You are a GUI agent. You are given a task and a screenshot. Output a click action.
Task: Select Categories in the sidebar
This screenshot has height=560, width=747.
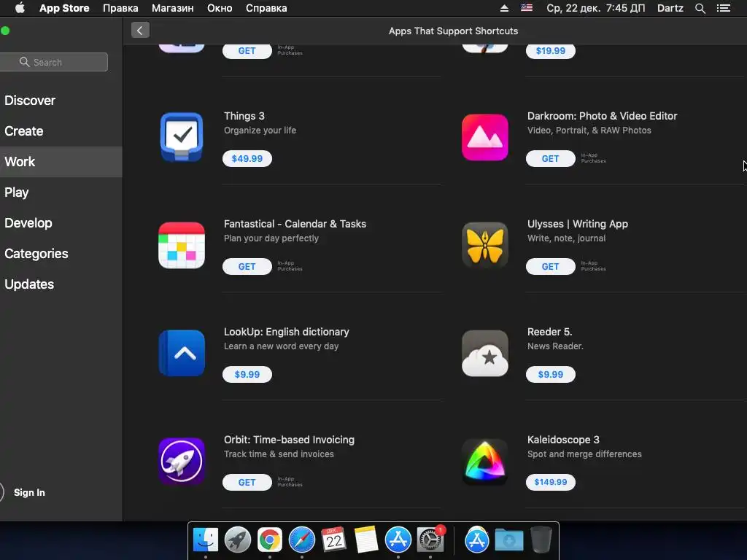click(61, 253)
